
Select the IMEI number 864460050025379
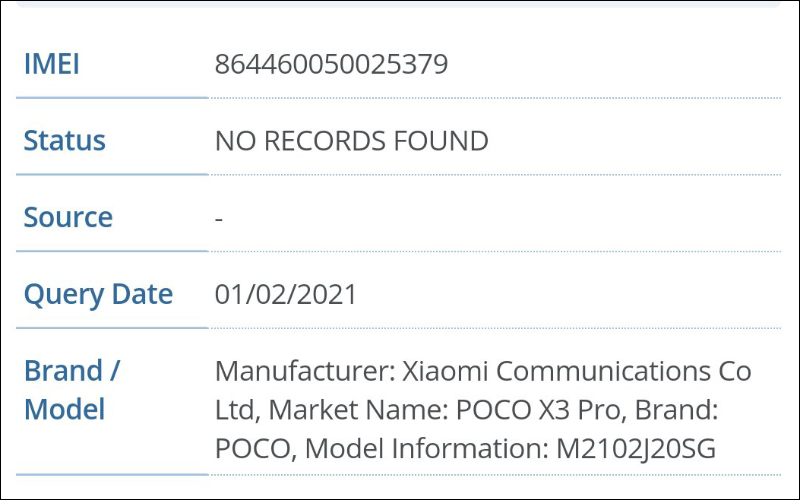[331, 65]
